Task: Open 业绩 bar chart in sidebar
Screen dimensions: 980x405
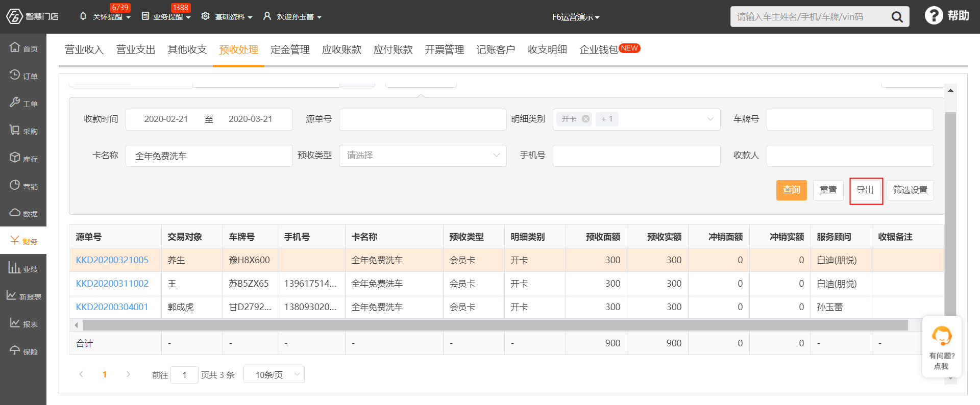Action: coord(23,268)
